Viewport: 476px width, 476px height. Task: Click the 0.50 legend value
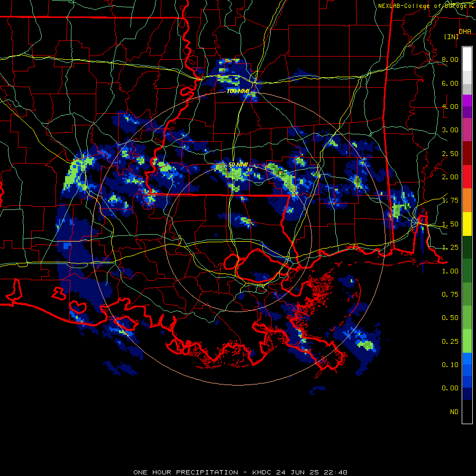(x=450, y=318)
